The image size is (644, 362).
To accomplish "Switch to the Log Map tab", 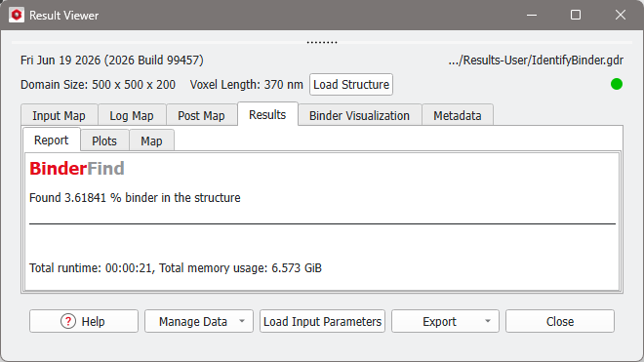I will (x=132, y=115).
